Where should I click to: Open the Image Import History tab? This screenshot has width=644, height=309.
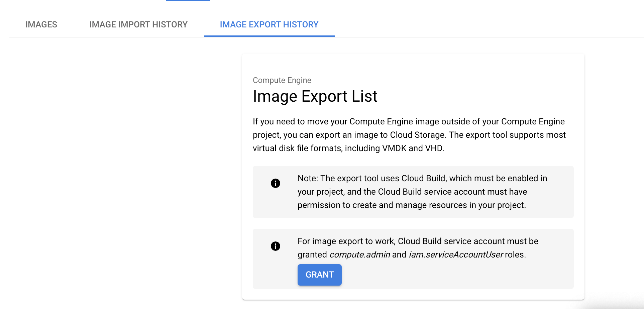tap(138, 24)
